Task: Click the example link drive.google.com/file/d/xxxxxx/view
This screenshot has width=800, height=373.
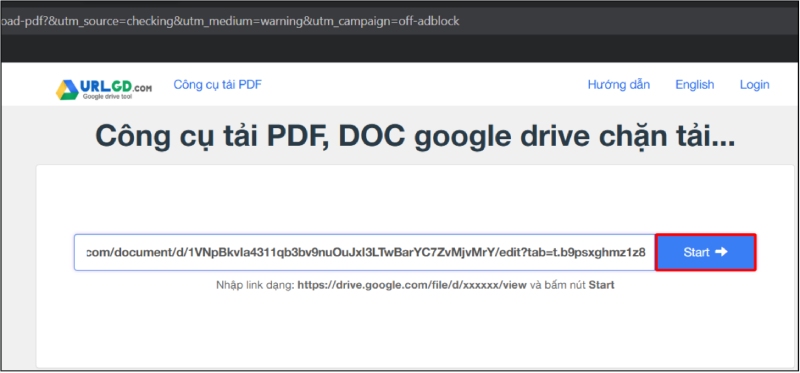Action: coord(412,285)
